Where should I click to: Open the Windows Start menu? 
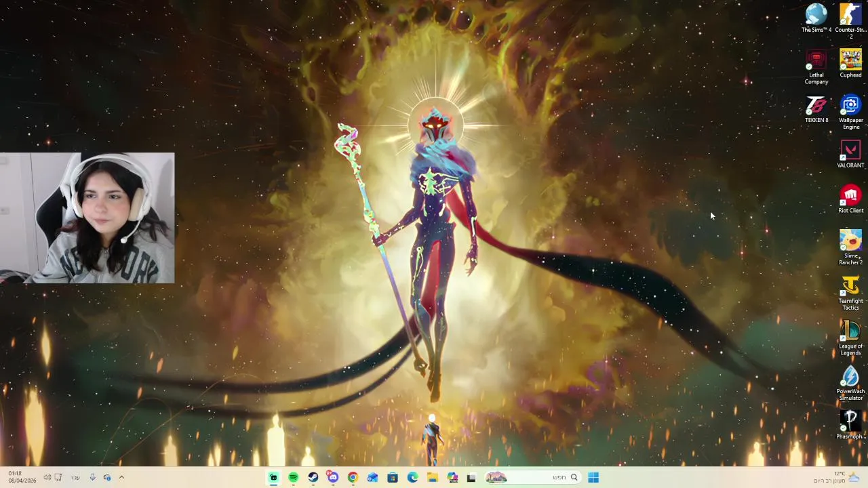[593, 478]
